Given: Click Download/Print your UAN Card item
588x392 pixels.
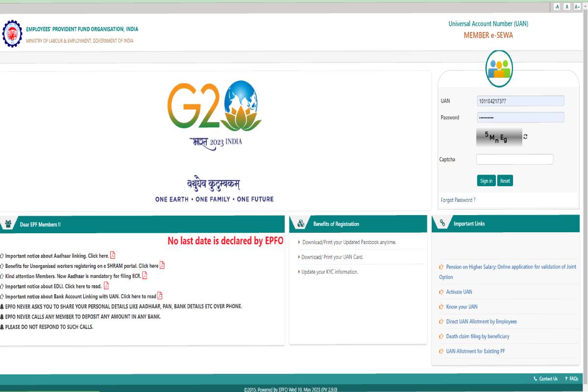Looking at the screenshot, I should point(332,257).
